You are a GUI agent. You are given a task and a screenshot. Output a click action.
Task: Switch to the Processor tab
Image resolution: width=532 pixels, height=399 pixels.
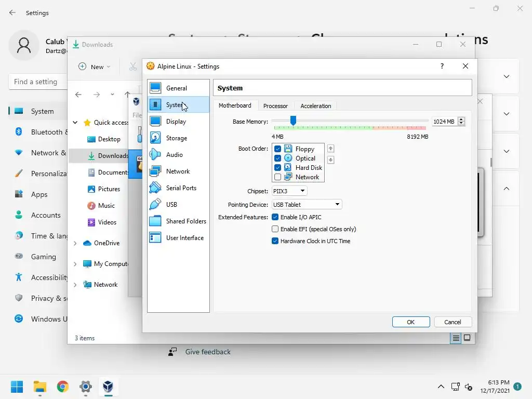[x=275, y=106]
